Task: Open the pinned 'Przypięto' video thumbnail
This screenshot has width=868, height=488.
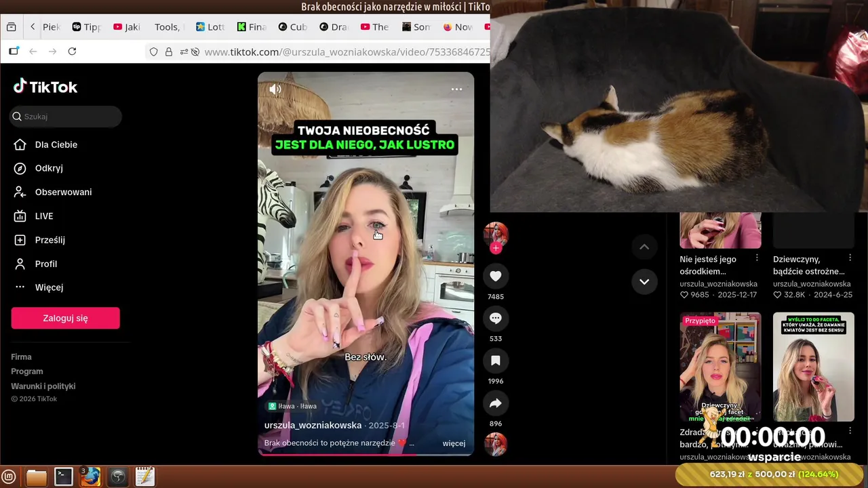Action: pyautogui.click(x=720, y=367)
